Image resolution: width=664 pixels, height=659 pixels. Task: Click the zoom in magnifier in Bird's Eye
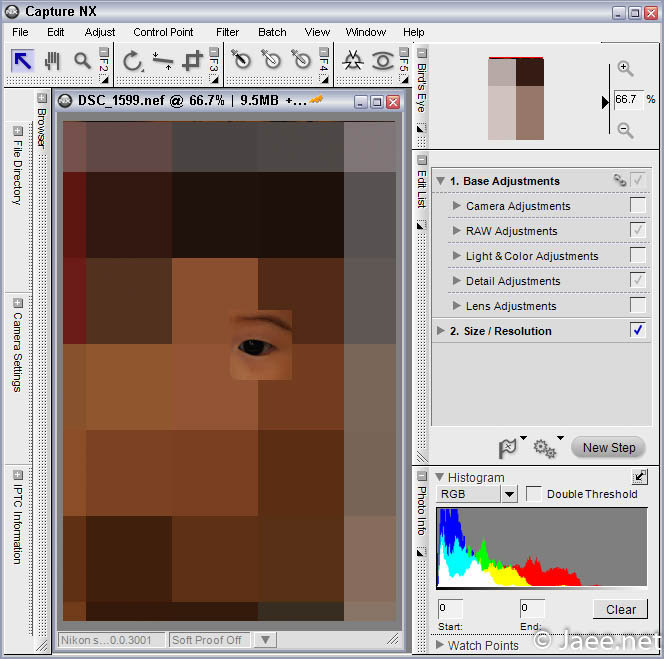(625, 69)
